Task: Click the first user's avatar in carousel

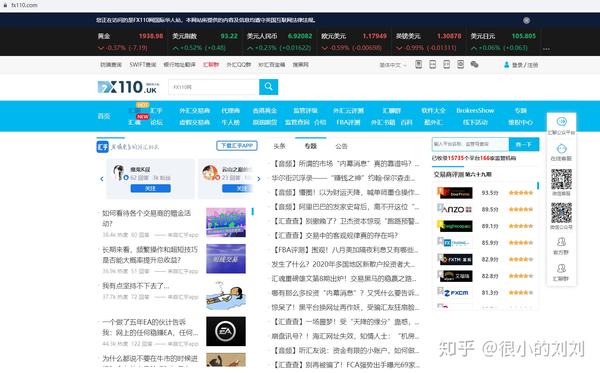Action: (119, 173)
